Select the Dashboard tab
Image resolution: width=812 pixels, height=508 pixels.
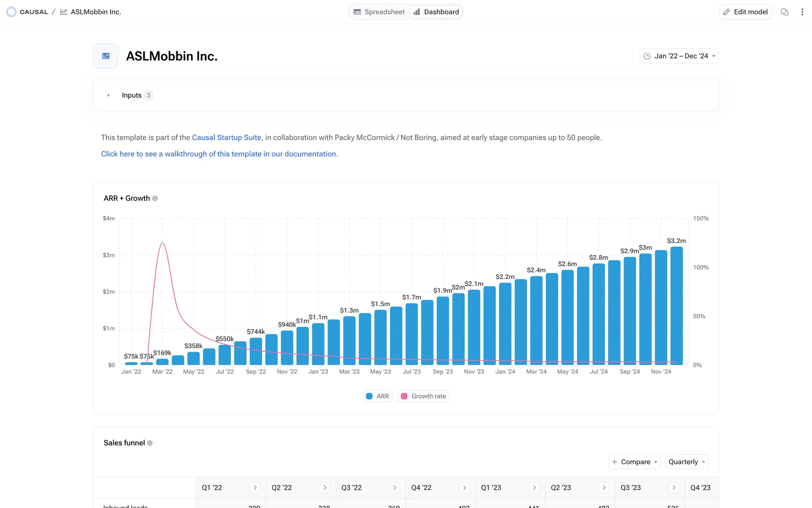click(x=436, y=12)
